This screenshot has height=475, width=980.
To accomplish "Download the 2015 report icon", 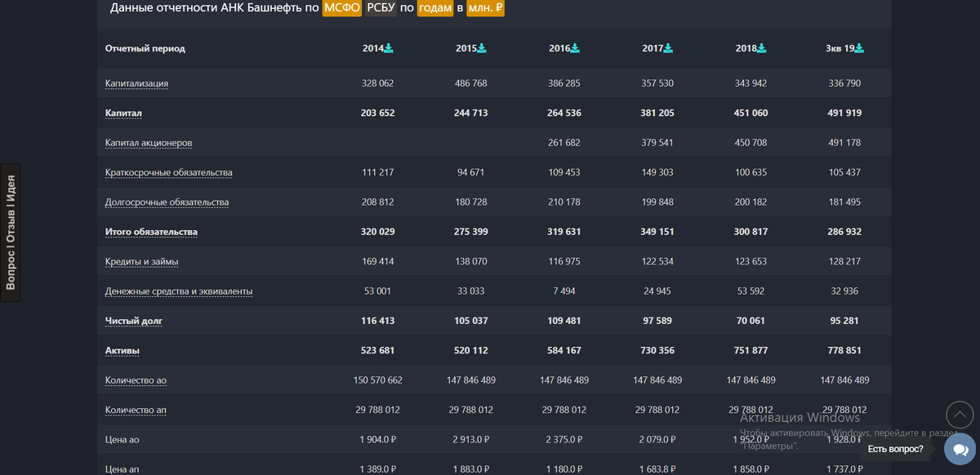I will [x=482, y=48].
